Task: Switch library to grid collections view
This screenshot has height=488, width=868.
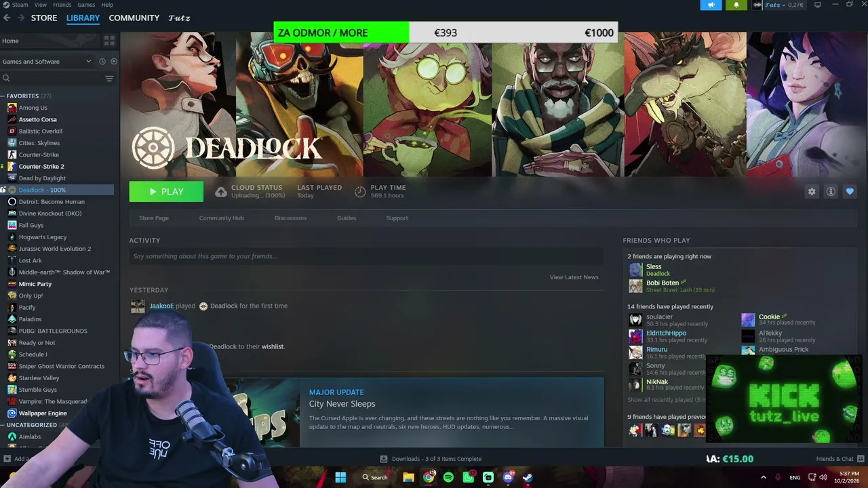Action: click(x=109, y=41)
